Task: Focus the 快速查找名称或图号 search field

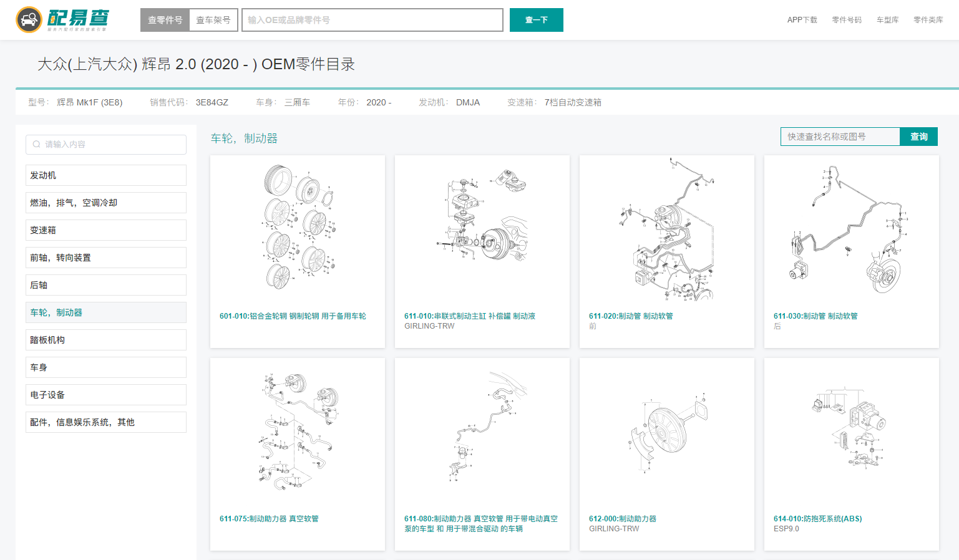Action: (x=840, y=137)
